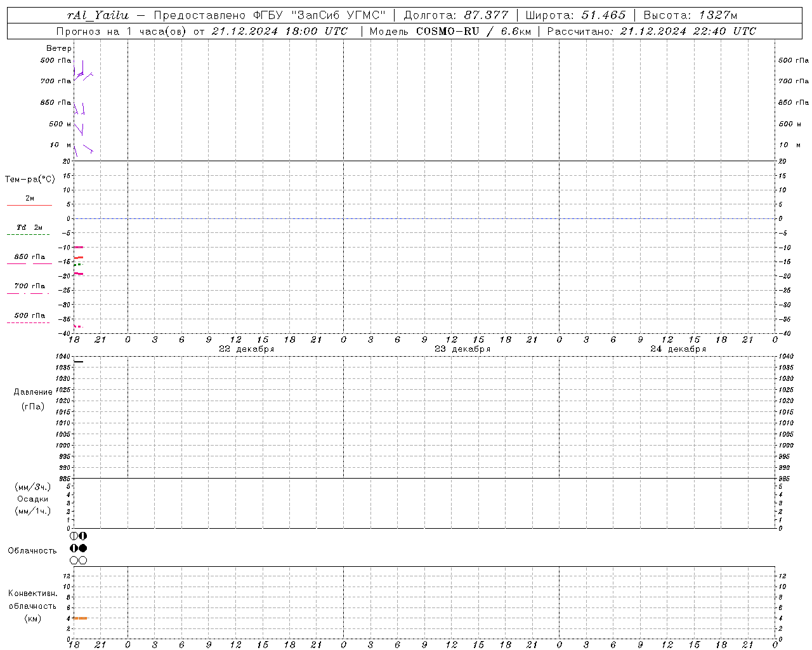Click the red temperature marker at -10
The height and width of the screenshot is (650, 812).
pos(79,247)
